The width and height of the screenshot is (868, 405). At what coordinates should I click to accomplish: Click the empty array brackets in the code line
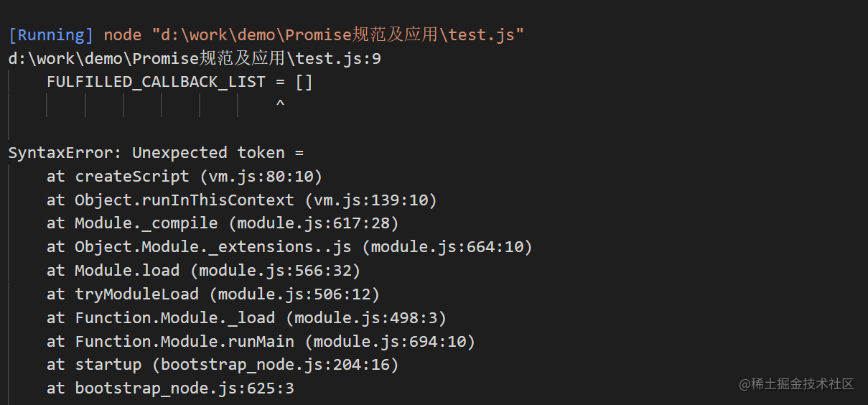(304, 82)
